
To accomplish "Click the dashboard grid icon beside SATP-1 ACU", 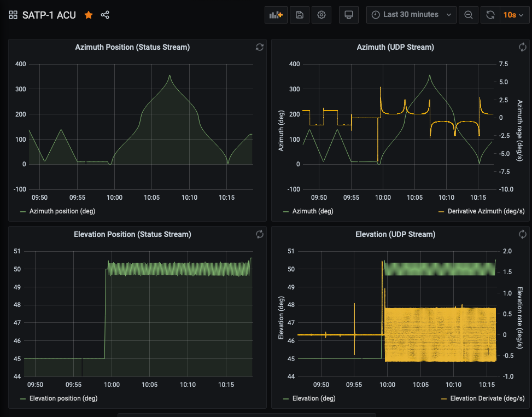I will [x=13, y=15].
